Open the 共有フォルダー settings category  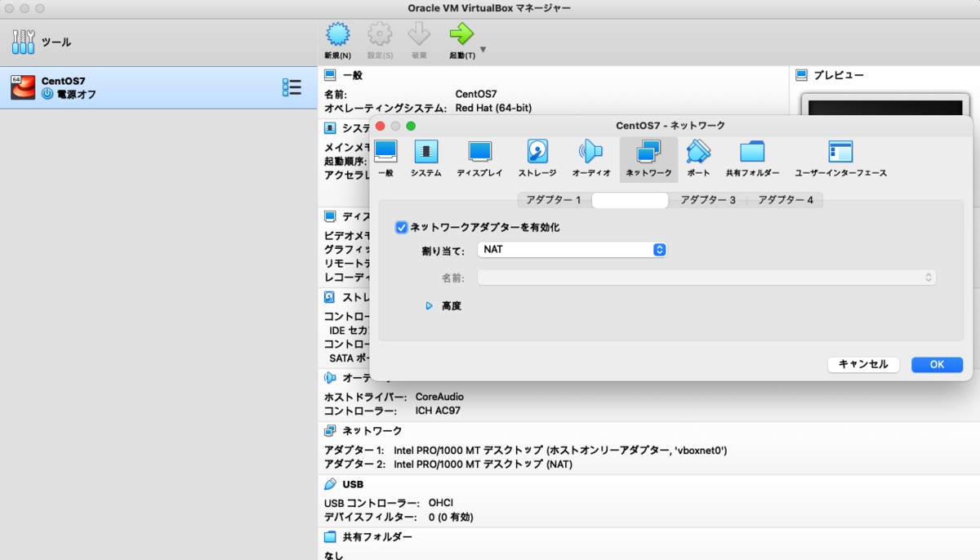pyautogui.click(x=752, y=158)
